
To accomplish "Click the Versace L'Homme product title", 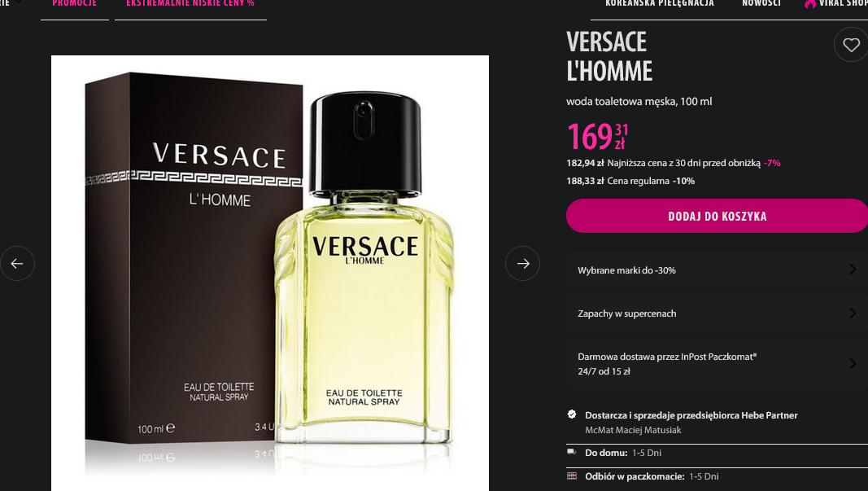I will pyautogui.click(x=609, y=56).
